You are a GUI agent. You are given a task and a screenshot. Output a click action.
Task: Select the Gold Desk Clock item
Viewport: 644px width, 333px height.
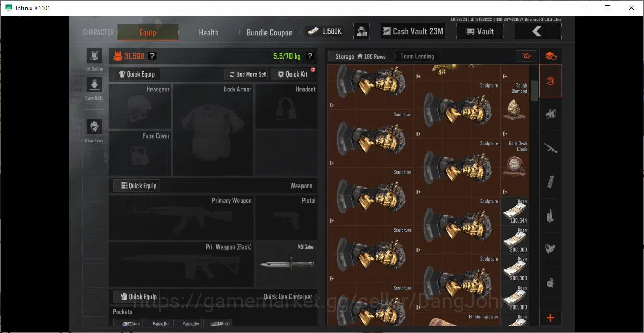point(515,167)
